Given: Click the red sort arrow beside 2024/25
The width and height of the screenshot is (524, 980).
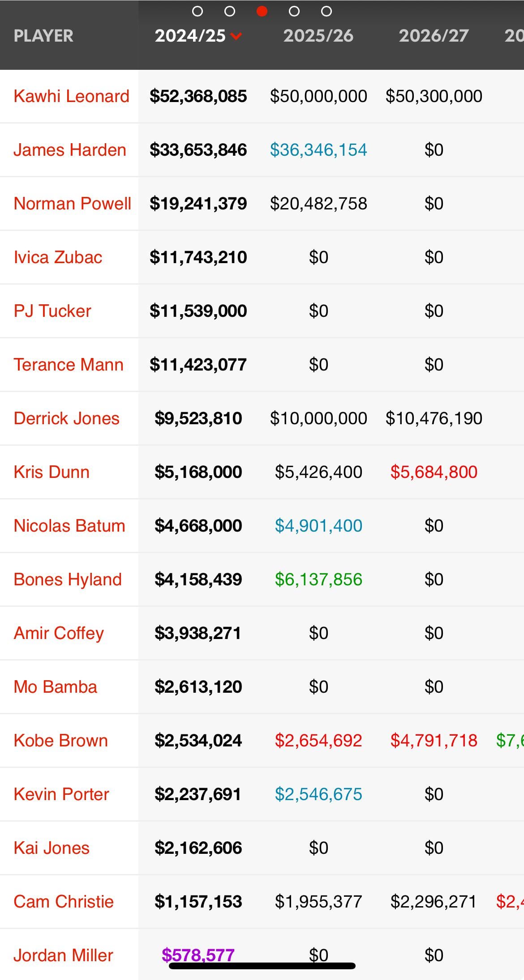Looking at the screenshot, I should coord(236,36).
